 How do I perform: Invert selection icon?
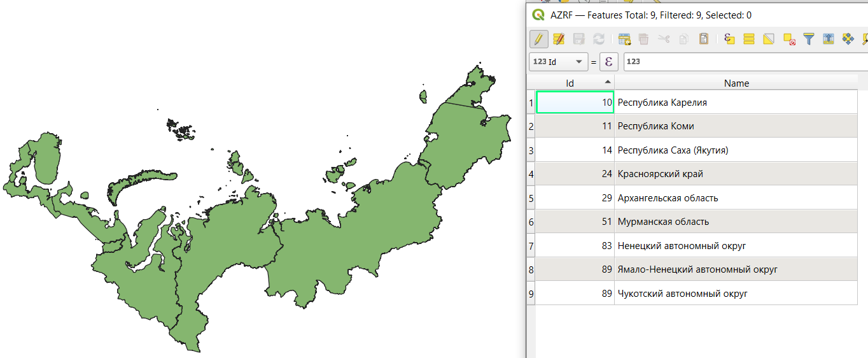769,39
